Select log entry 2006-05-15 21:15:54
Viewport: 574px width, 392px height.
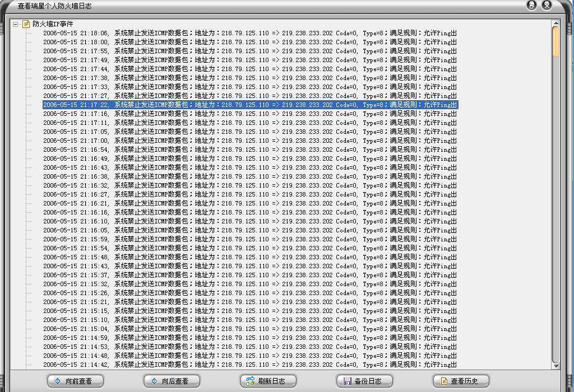[x=251, y=248]
